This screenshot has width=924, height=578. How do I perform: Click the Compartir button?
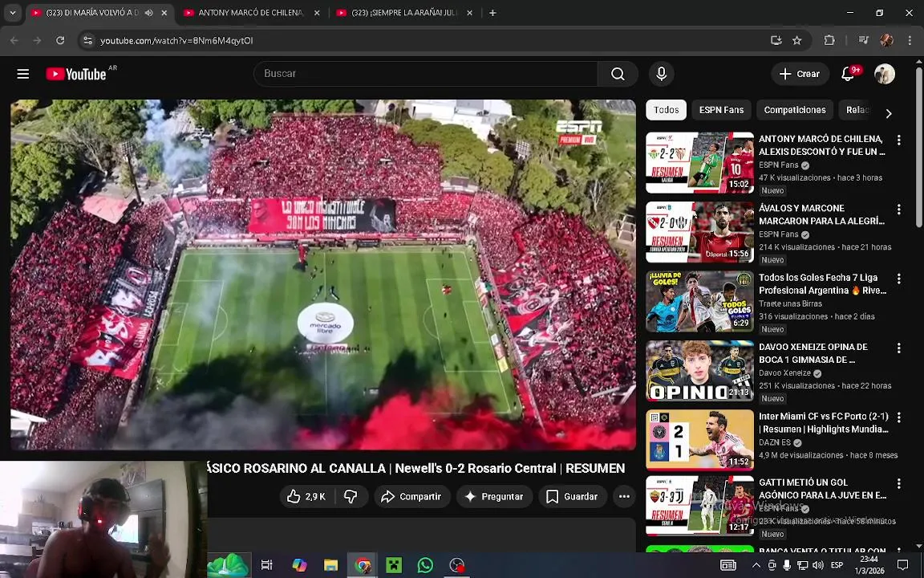tap(411, 497)
